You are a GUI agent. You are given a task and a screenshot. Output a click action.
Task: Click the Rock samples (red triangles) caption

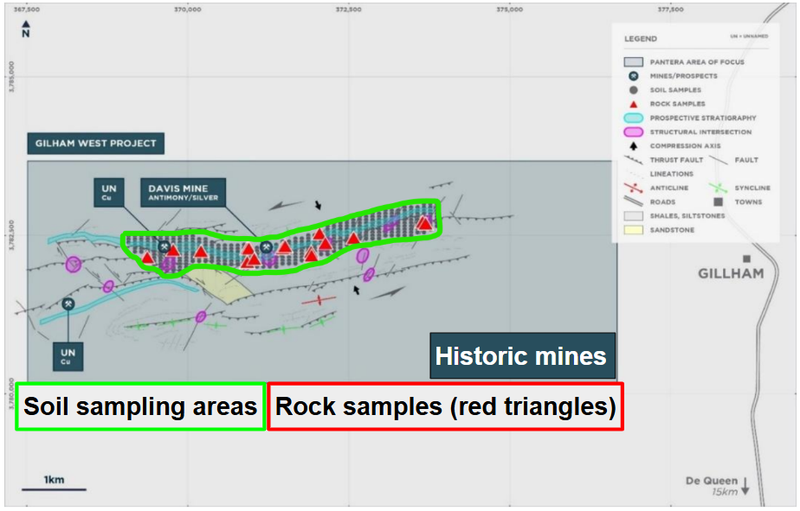tap(445, 407)
